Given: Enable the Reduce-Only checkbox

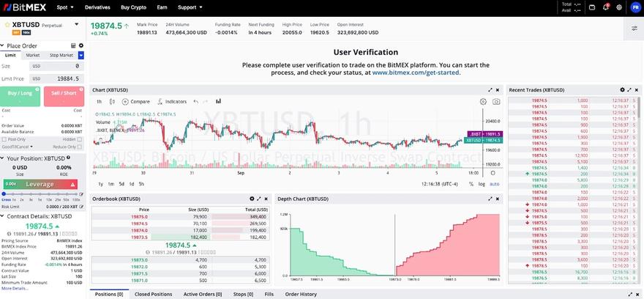Looking at the screenshot, I should click(x=80, y=147).
